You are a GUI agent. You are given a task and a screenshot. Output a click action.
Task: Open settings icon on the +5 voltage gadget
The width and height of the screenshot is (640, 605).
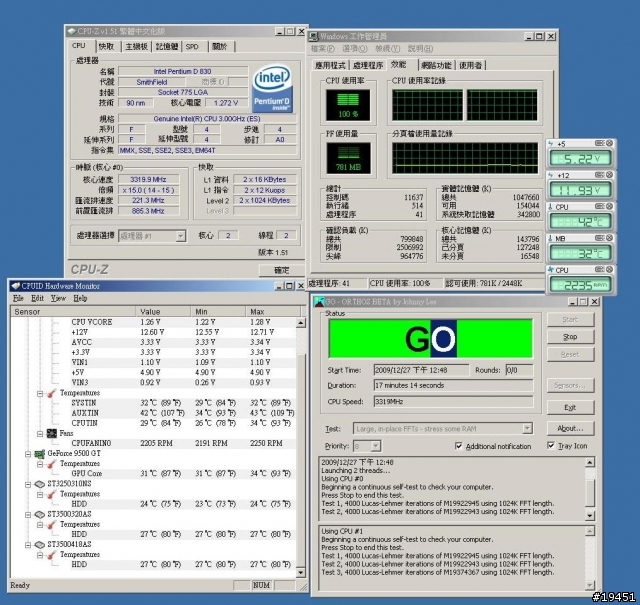click(x=599, y=143)
